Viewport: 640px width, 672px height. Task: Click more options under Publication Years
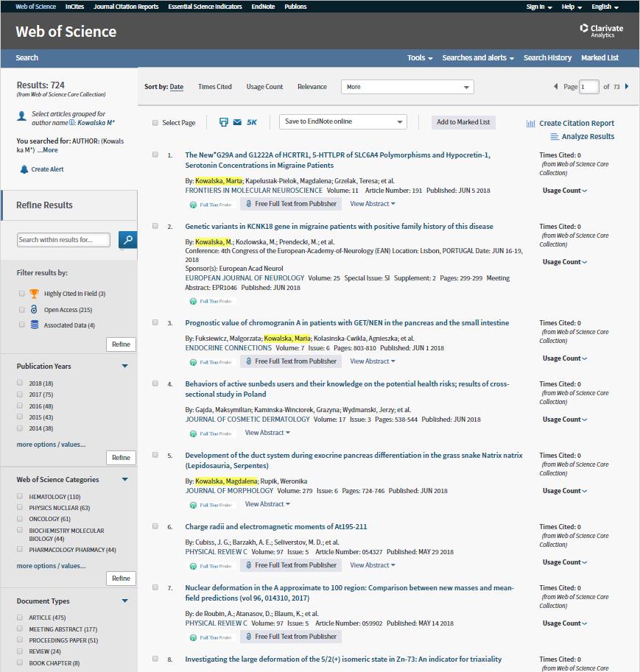point(51,445)
